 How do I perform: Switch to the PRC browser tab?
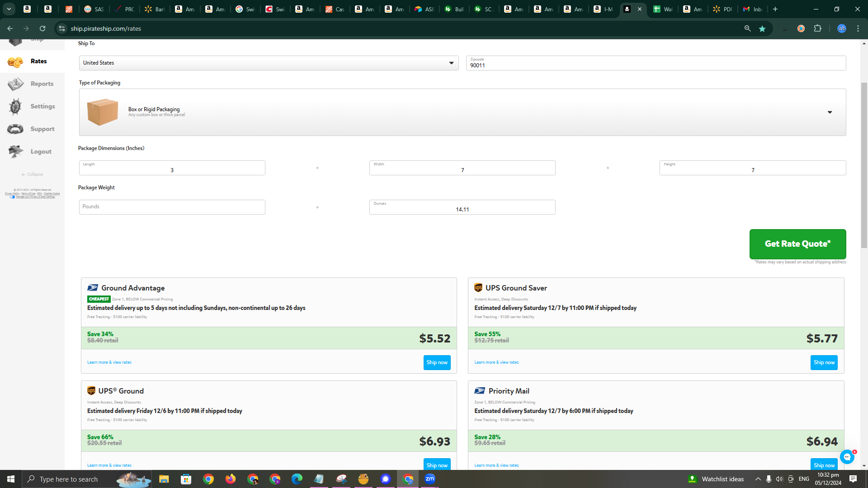[x=124, y=9]
